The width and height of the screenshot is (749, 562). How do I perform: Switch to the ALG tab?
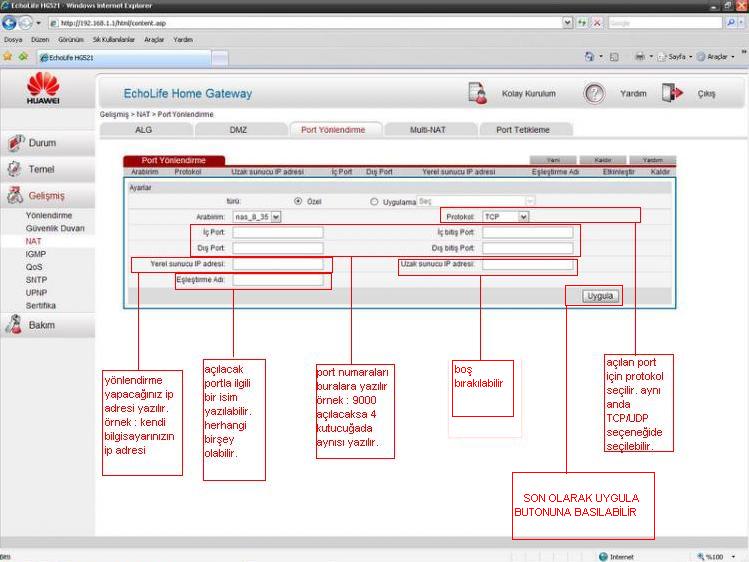(146, 130)
